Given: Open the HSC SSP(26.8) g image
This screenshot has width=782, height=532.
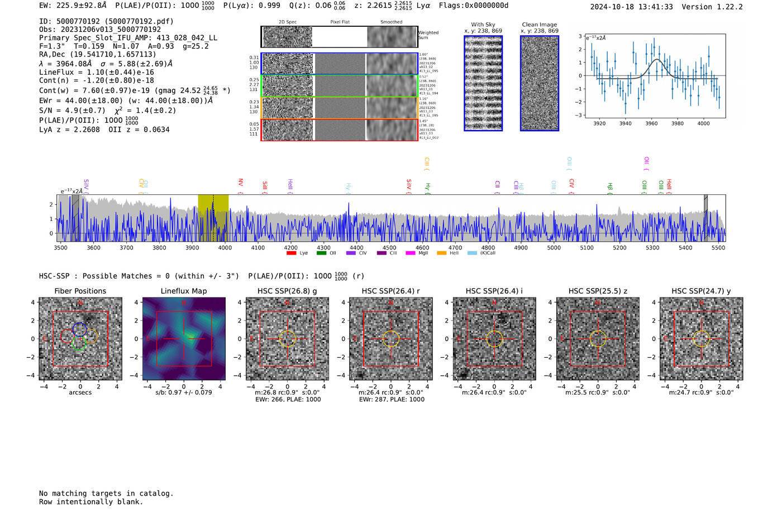Looking at the screenshot, I should [287, 339].
